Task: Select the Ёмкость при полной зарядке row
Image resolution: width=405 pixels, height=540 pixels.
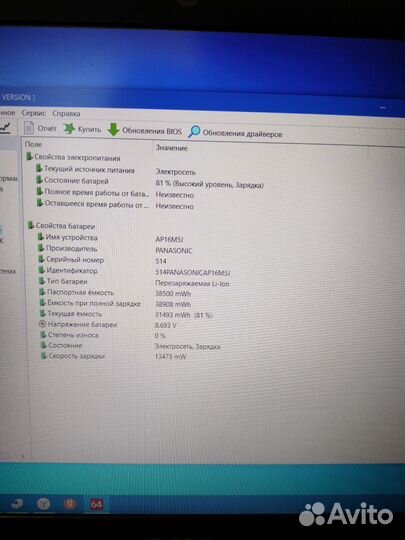Action: tap(90, 303)
